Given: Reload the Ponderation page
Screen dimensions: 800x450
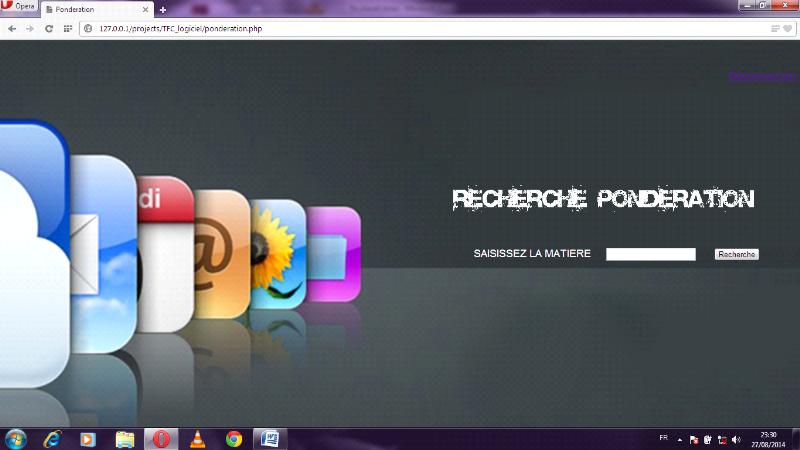Looking at the screenshot, I should (x=49, y=29).
